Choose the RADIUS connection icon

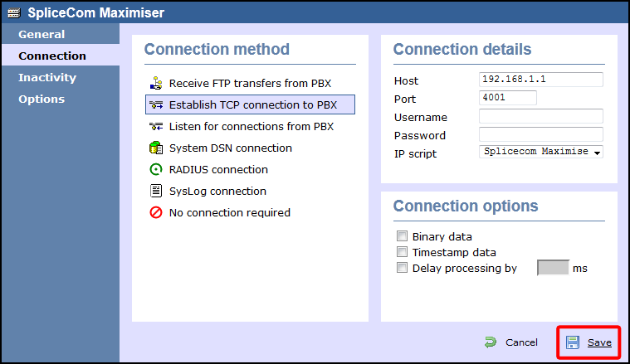click(155, 170)
